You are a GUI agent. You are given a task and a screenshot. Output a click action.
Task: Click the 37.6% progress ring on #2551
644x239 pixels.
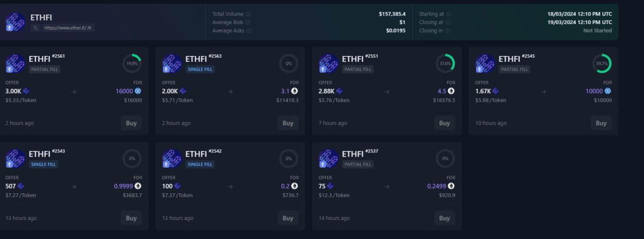pyautogui.click(x=445, y=64)
